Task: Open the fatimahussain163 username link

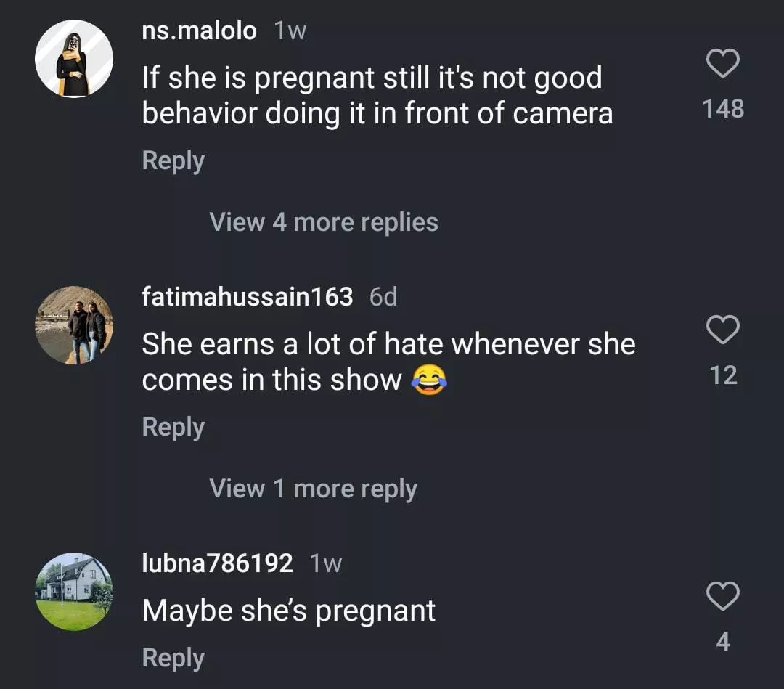Action: pyautogui.click(x=248, y=297)
